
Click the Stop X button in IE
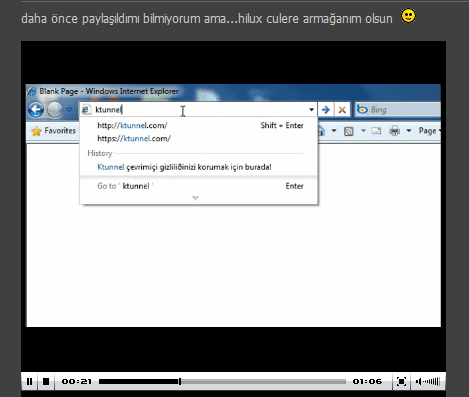(342, 110)
